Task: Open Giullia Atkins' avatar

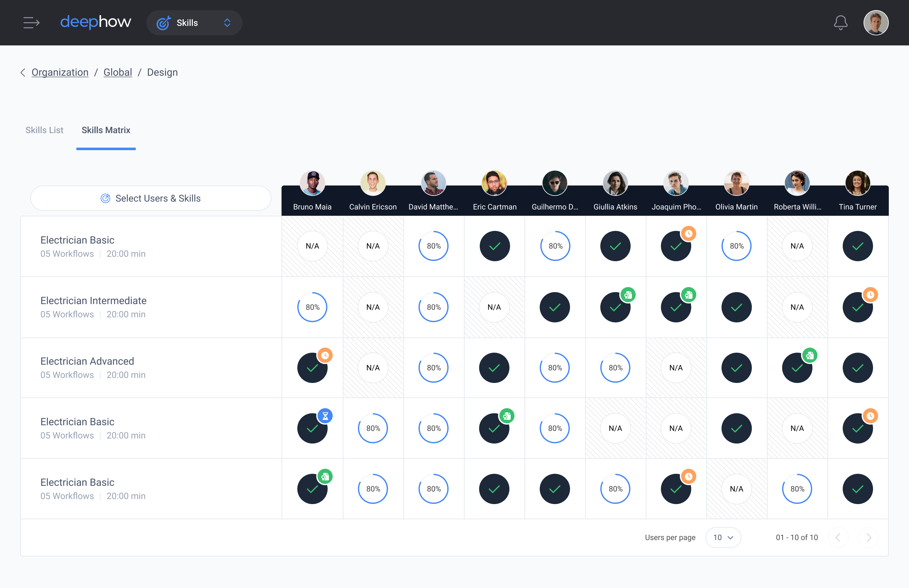Action: [615, 183]
